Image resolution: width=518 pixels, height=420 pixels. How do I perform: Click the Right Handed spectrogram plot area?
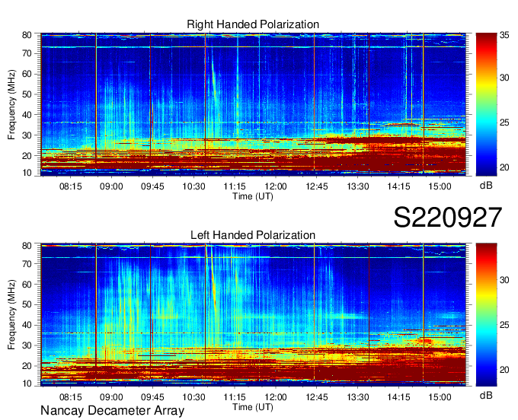pos(253,104)
